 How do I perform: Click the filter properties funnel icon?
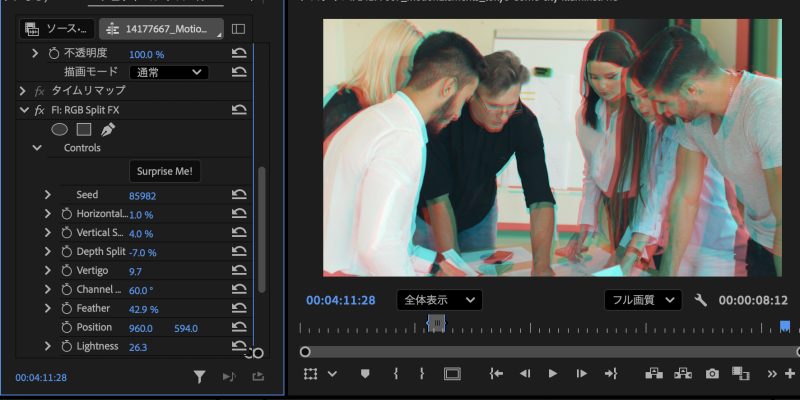[199, 377]
